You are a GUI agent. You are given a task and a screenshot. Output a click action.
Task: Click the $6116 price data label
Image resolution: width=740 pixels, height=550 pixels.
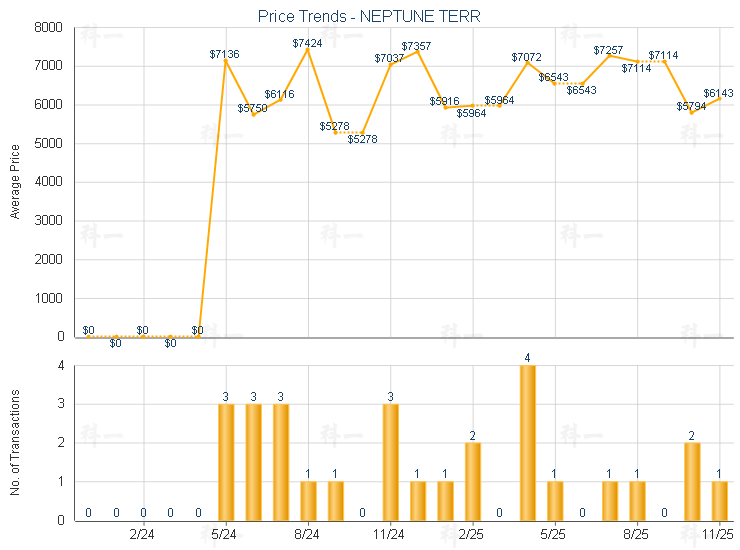[x=280, y=94]
